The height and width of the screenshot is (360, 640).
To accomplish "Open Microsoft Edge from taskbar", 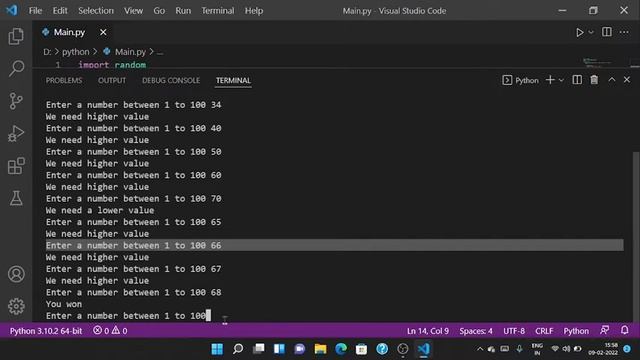I will click(341, 349).
